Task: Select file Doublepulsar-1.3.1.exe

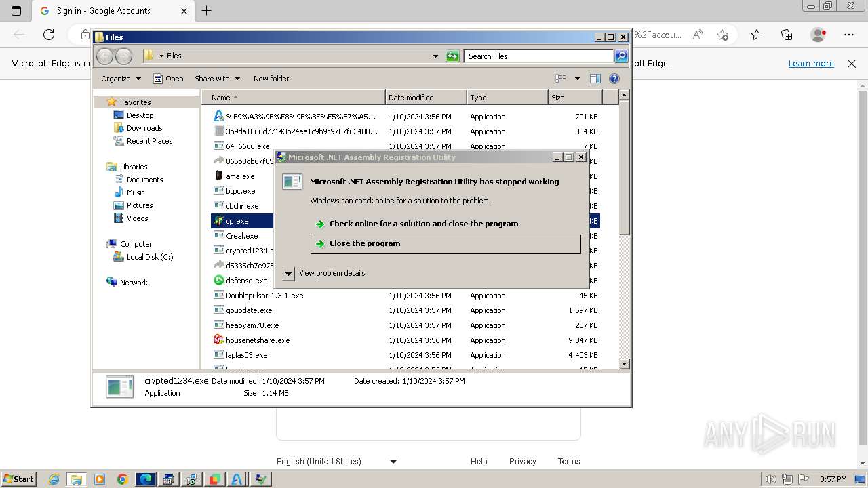Action: [264, 296]
